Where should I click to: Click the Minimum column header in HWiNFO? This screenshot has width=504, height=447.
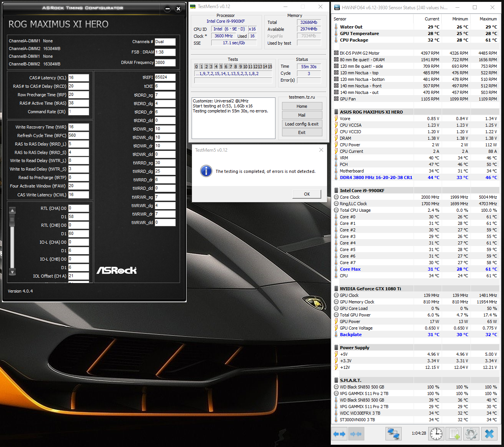[x=456, y=19]
